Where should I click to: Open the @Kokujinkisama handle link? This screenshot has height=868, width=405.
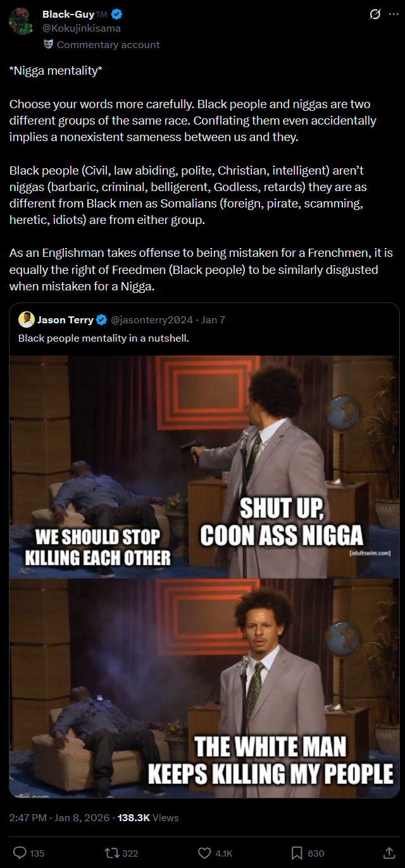82,28
